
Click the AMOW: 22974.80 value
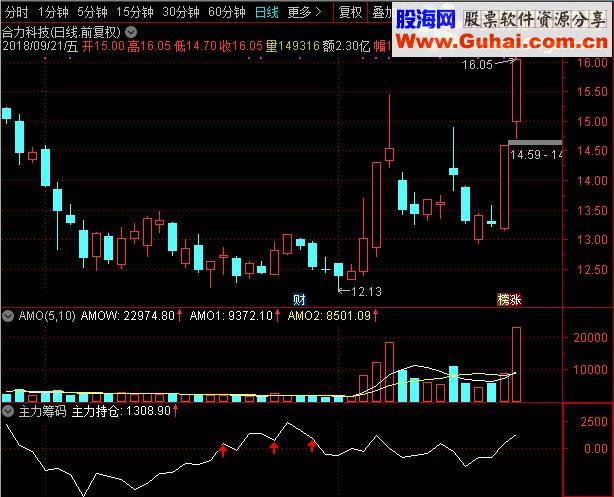(x=128, y=316)
